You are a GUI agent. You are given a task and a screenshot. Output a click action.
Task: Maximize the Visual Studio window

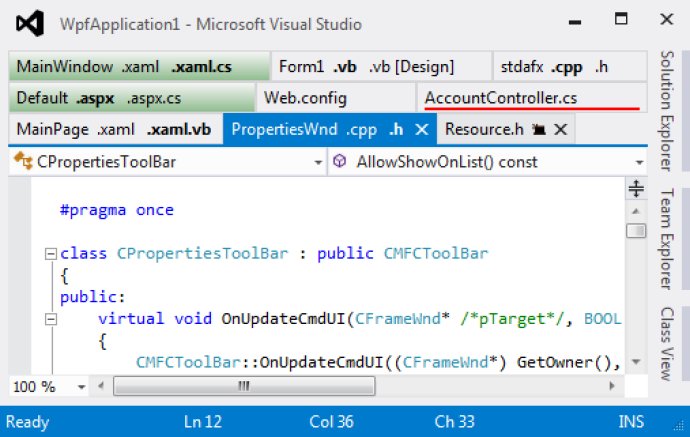coord(621,18)
